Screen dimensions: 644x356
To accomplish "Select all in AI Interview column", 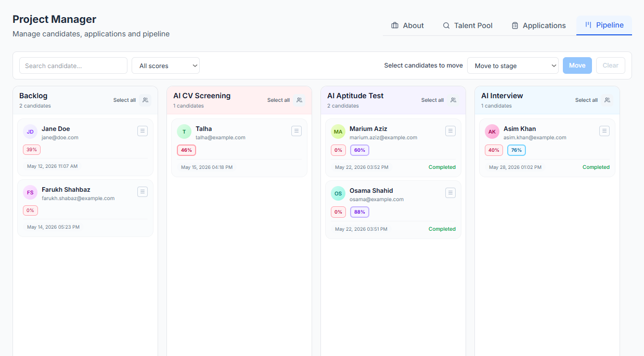I will point(586,100).
